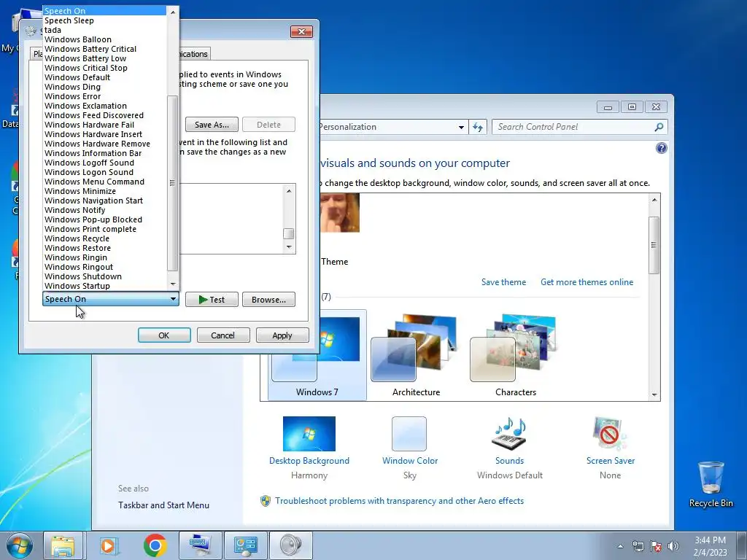Choose Windows Battery Critical sound

[x=105, y=49]
